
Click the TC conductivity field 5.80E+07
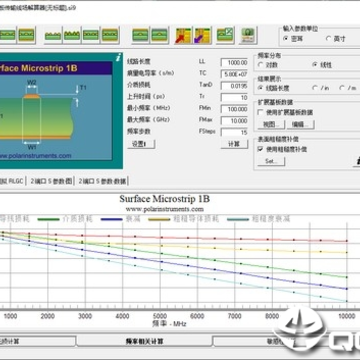tap(234, 74)
